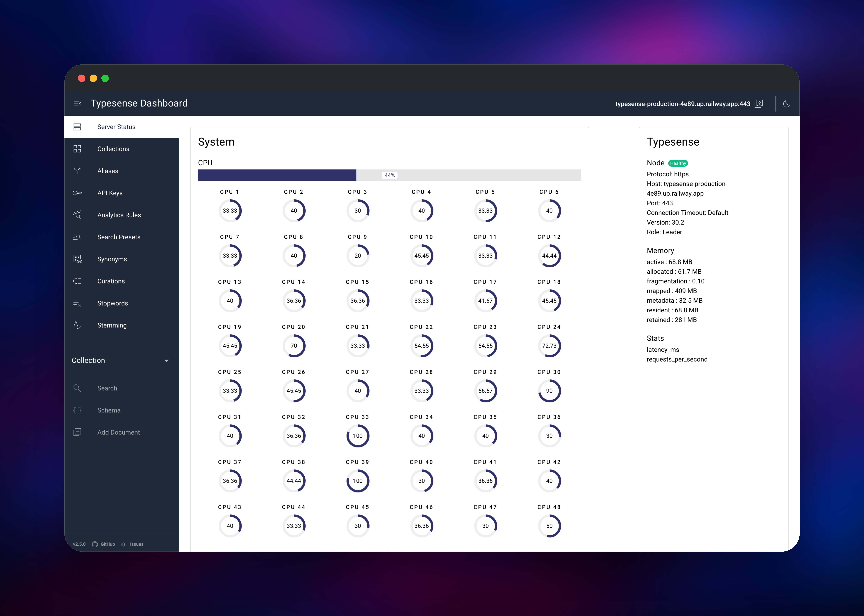This screenshot has width=864, height=616.
Task: Click the 'Connection Timeout: Default' text
Action: [688, 213]
